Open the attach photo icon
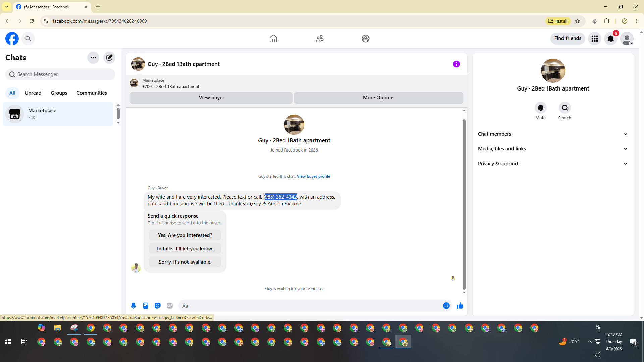Screen dimensions: 644x362 [146, 306]
